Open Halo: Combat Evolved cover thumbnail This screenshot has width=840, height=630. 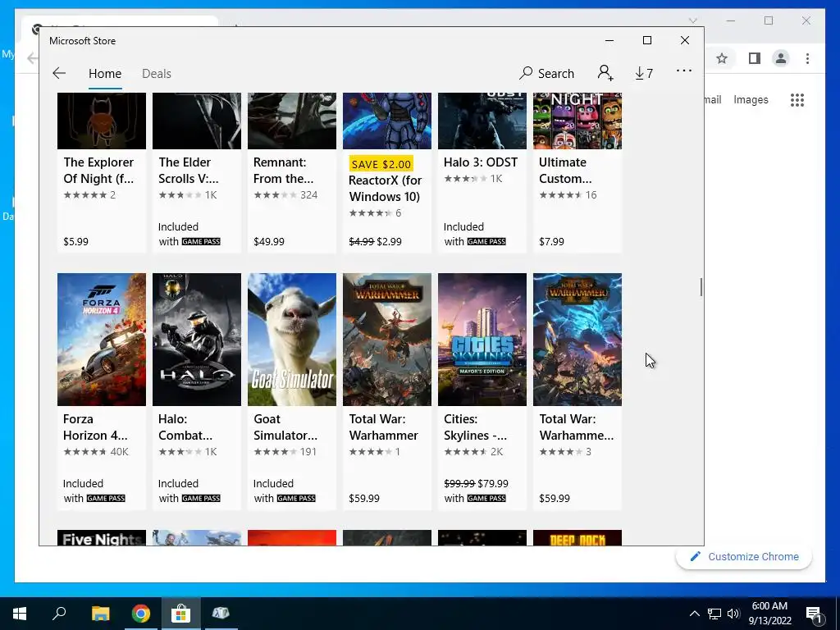[x=197, y=339]
